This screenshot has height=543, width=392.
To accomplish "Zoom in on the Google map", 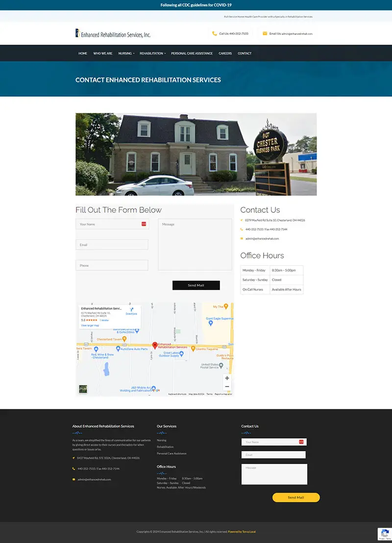I will [x=227, y=378].
